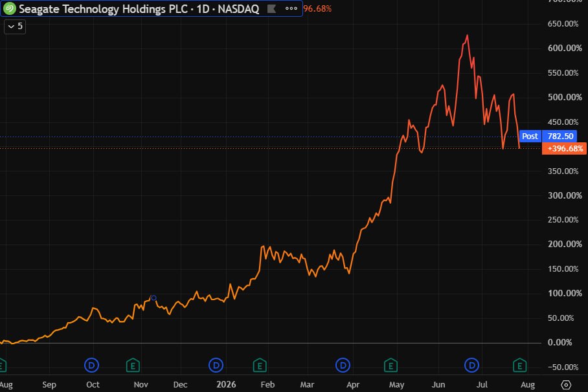The height and width of the screenshot is (392, 588).
Task: Click the May time axis label
Action: [396, 385]
